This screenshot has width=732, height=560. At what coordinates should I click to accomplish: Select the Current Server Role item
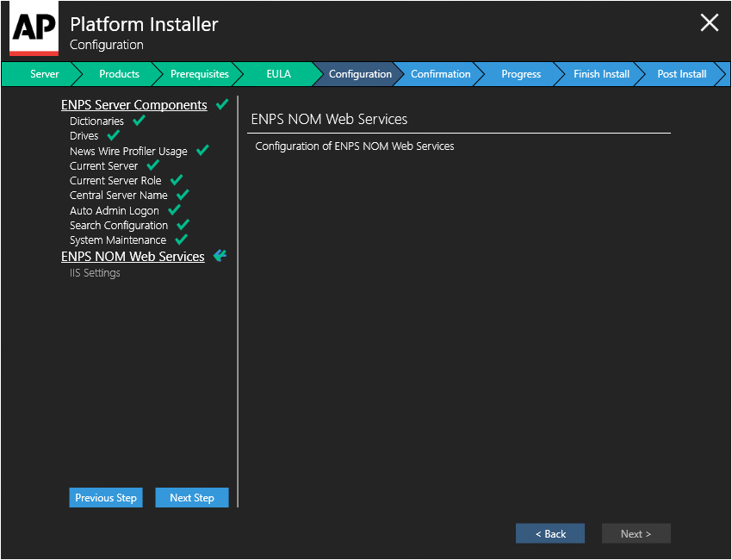click(x=115, y=180)
